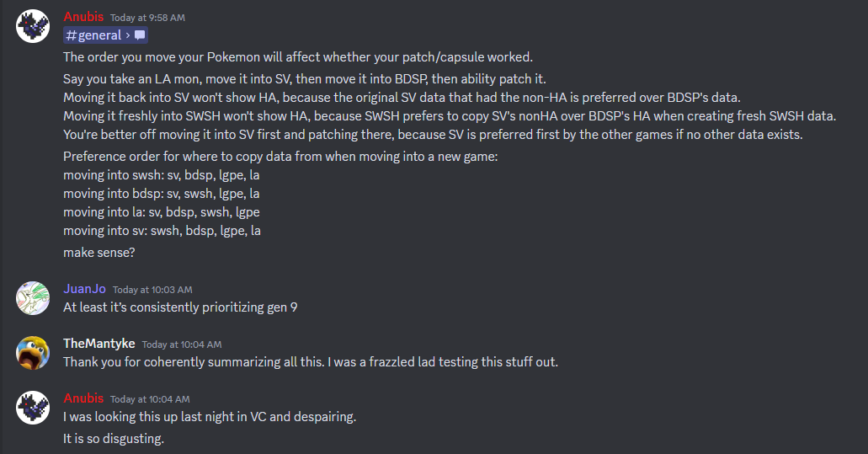Open TheMantyke's username profile popup
868x454 pixels.
click(x=99, y=344)
